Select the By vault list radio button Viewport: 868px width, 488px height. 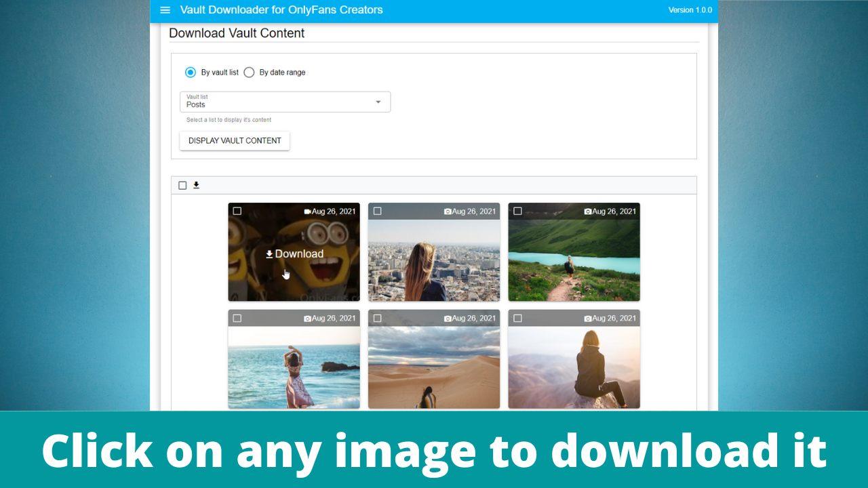click(191, 73)
